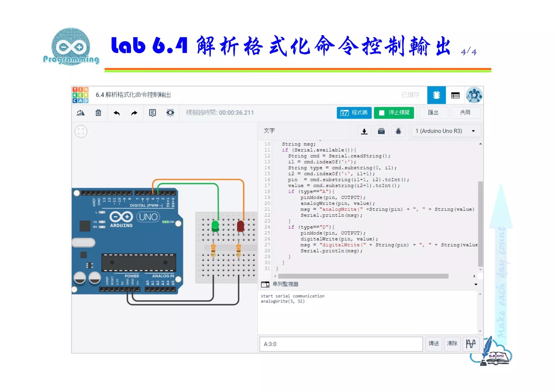
Task: Click the 傳送 send button
Action: 434,344
